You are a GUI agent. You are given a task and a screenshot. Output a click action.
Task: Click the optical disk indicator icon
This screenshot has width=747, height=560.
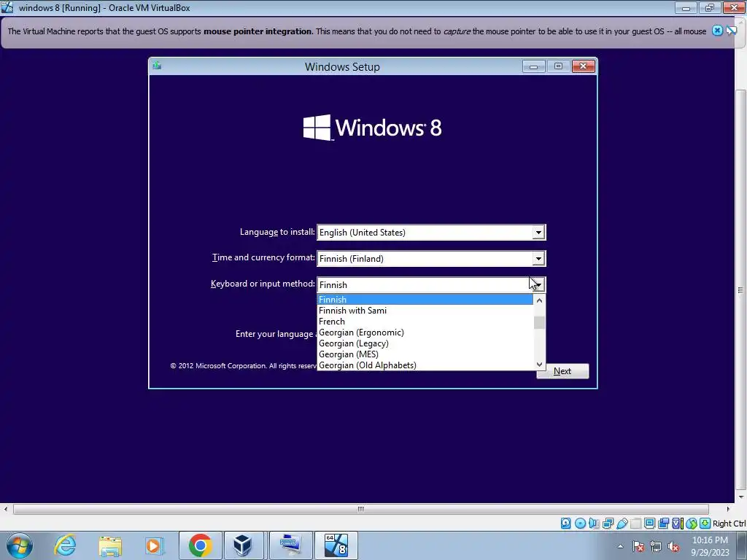[x=580, y=524]
